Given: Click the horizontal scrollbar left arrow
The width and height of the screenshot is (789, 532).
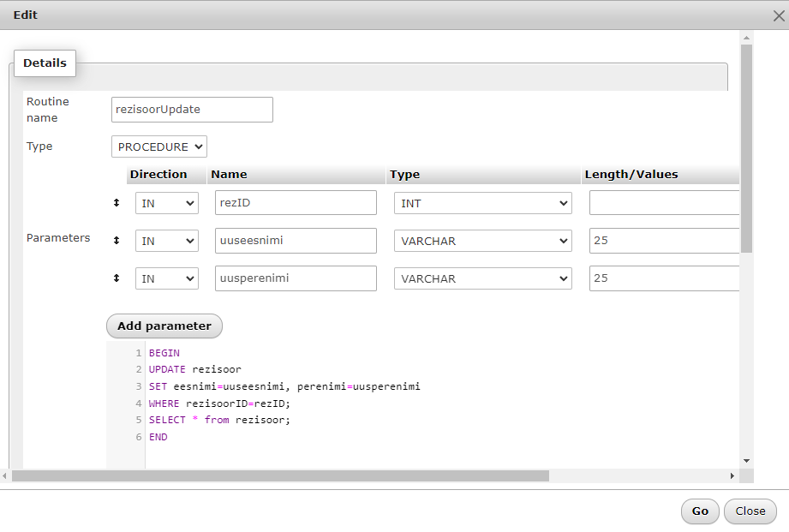Looking at the screenshot, I should (4, 475).
